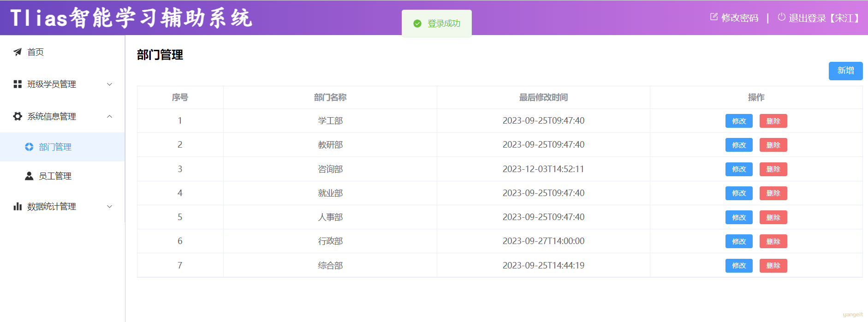Viewport: 868px width, 322px height.
Task: Click the green check icon in login toast
Action: 417,24
